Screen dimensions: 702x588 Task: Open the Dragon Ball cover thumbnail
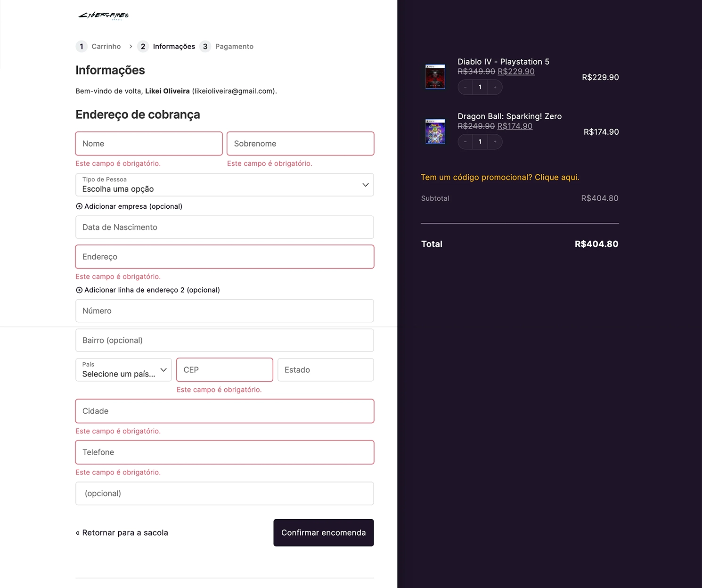tap(435, 131)
